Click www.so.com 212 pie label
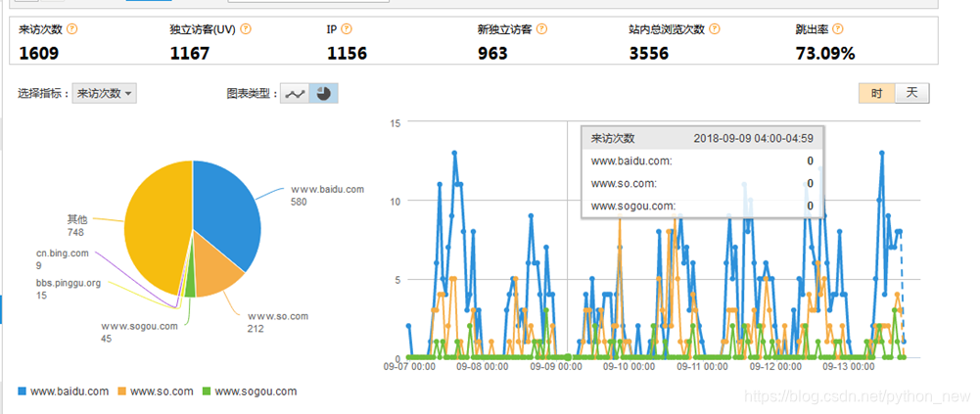 (x=277, y=322)
